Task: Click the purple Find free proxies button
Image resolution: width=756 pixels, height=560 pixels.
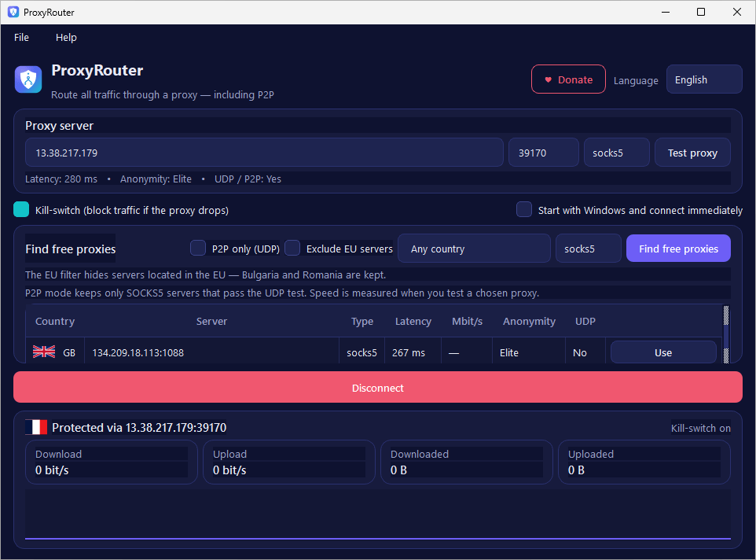Action: tap(678, 249)
